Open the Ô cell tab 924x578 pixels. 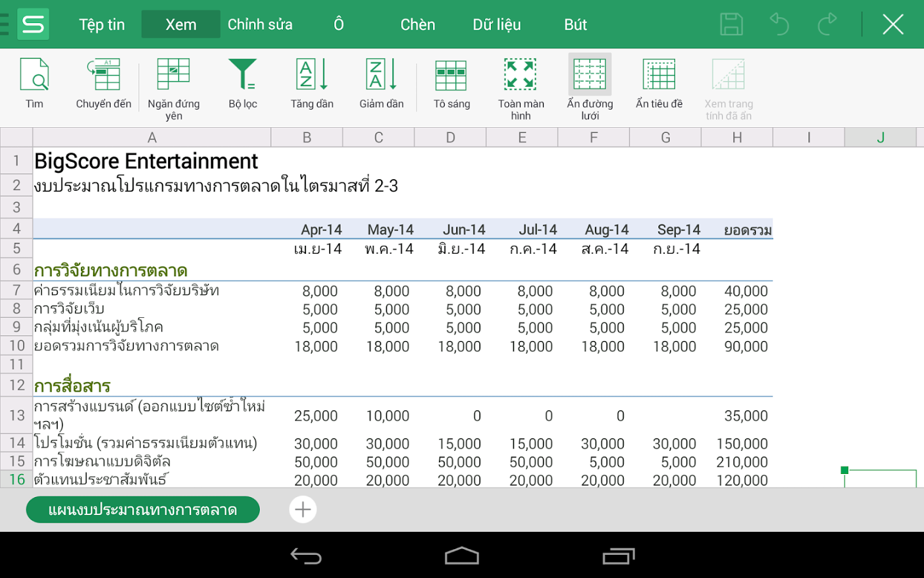coord(339,24)
